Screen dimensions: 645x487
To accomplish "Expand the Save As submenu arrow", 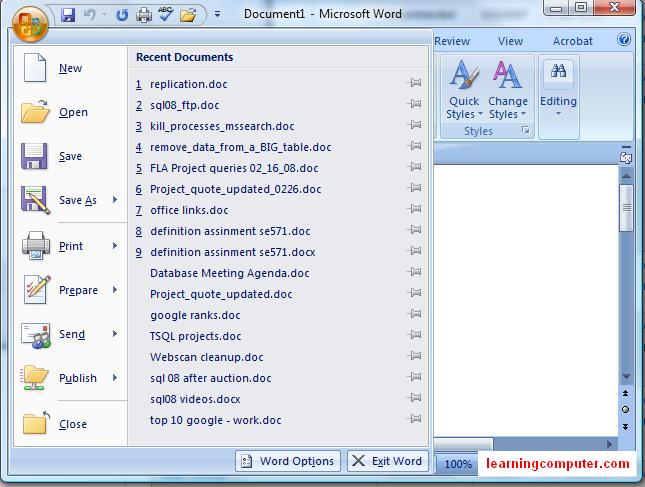I will tap(115, 199).
